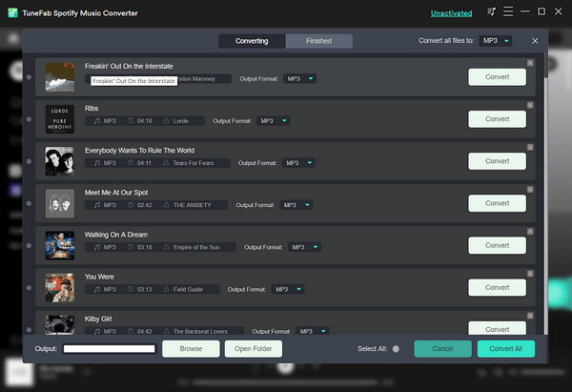Select the Ribs track checkbox
Viewport: 572px width, 392px height.
(29, 119)
